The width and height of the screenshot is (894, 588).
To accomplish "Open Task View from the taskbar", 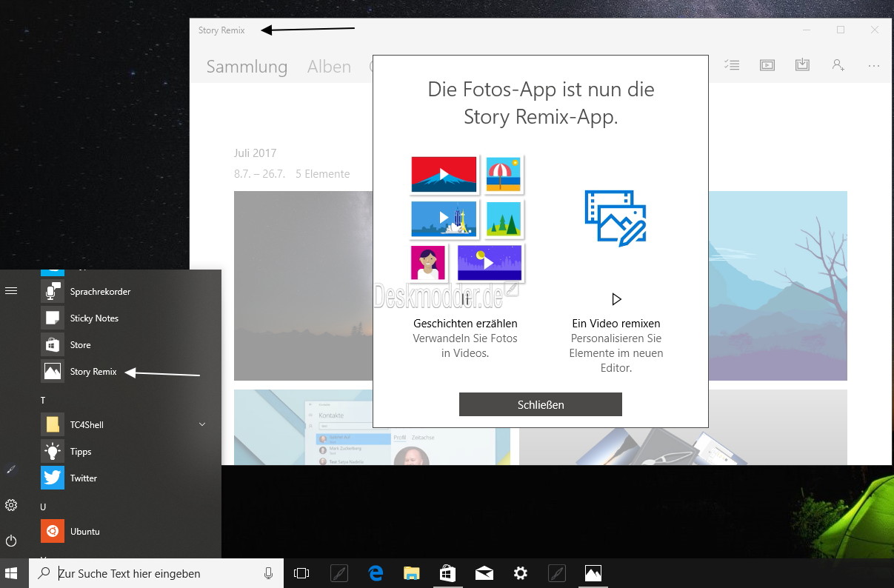I will tap(301, 573).
